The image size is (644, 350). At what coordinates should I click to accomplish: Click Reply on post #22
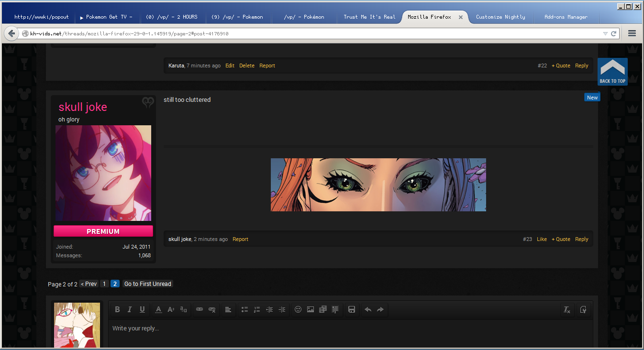tap(582, 66)
